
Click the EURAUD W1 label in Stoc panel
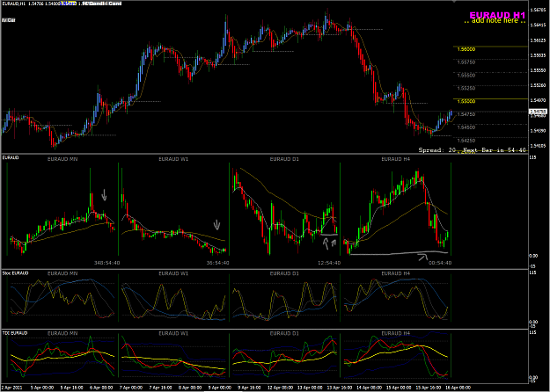pyautogui.click(x=173, y=273)
